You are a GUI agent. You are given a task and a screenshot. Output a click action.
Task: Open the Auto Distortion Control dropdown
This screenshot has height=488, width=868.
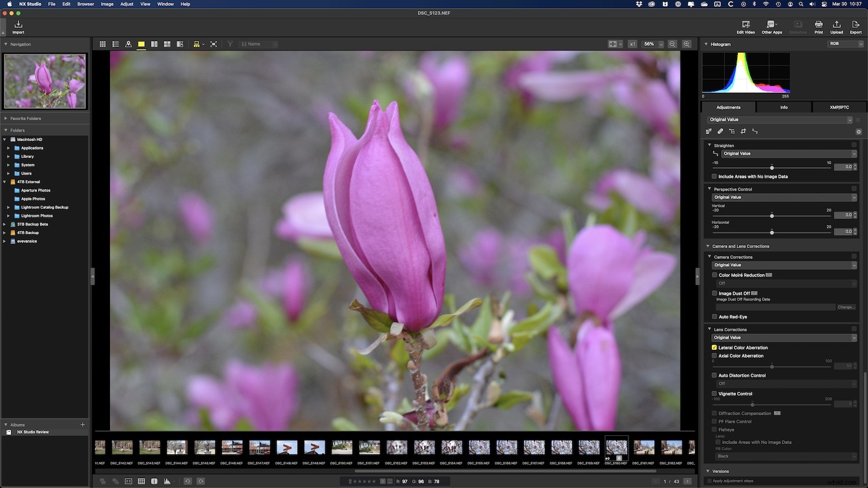click(785, 383)
